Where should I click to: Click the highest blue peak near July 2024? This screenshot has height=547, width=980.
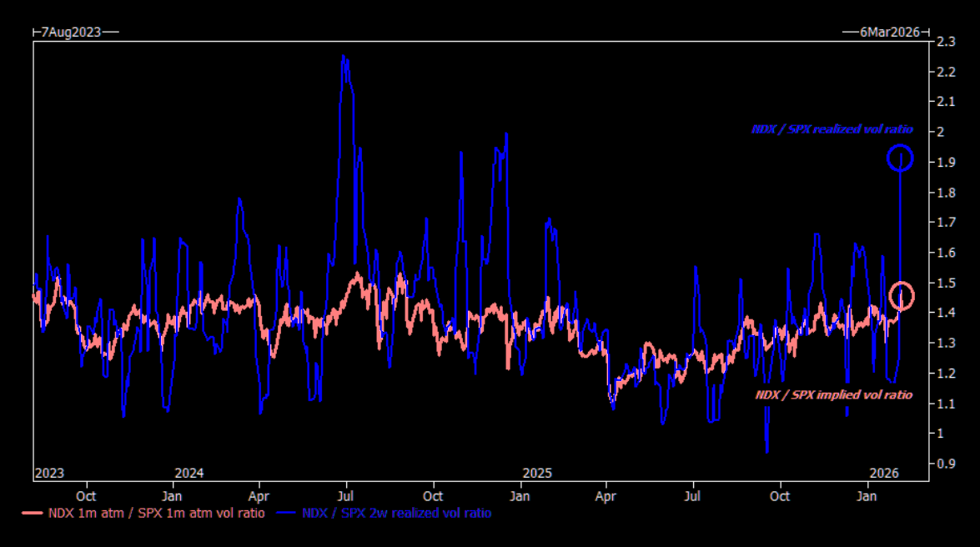coord(344,57)
